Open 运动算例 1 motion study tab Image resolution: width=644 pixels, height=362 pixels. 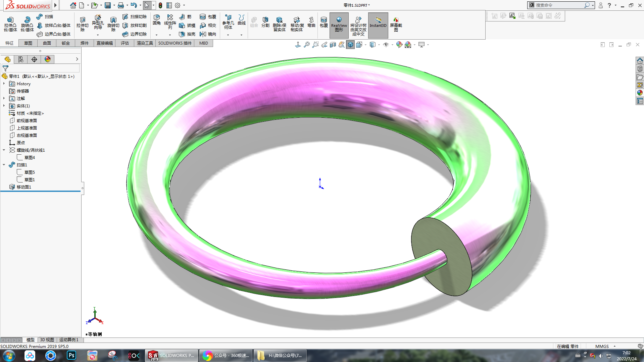click(69, 340)
